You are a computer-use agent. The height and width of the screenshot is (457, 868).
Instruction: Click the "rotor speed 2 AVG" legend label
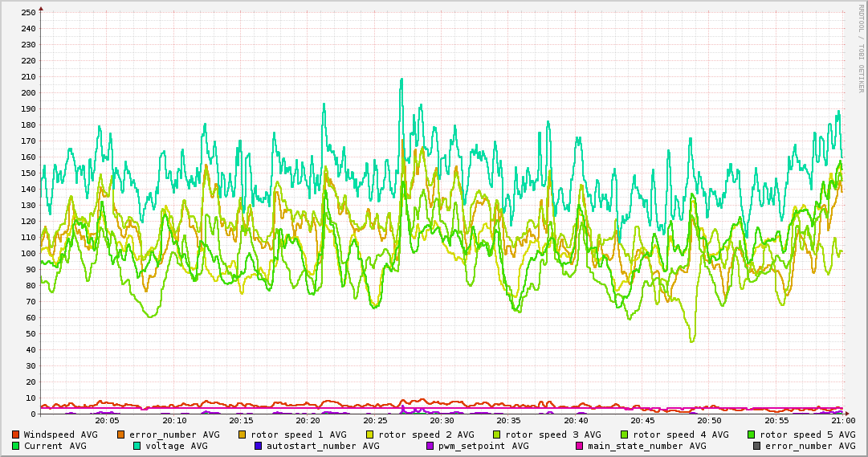pyautogui.click(x=426, y=435)
